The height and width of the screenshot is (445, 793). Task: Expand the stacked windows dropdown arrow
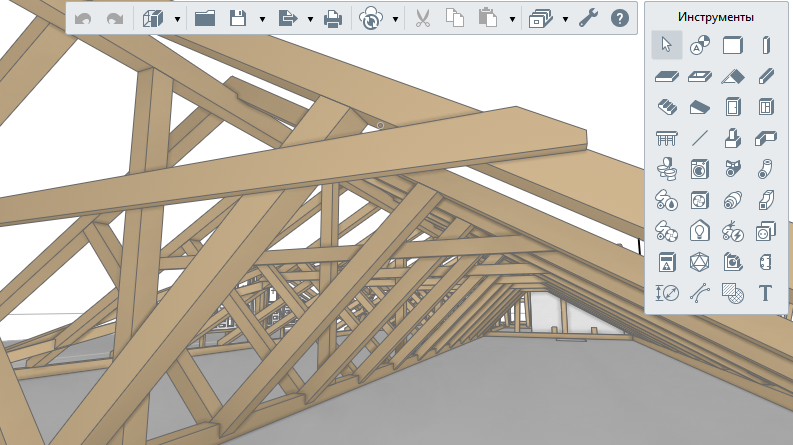tap(565, 19)
